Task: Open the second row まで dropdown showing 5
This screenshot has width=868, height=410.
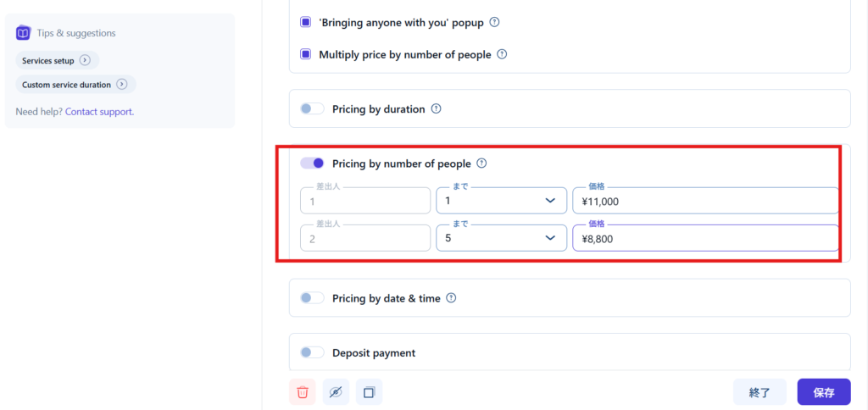Action: 501,239
